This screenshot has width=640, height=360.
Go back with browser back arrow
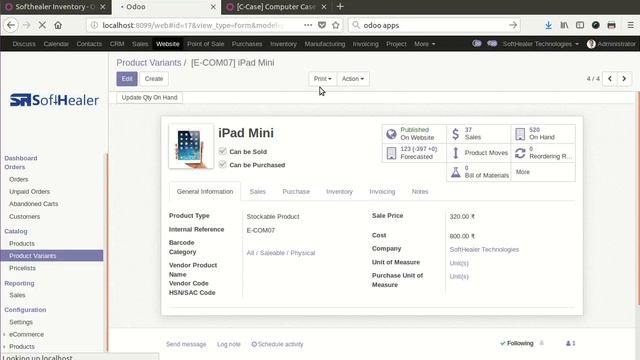click(11, 25)
